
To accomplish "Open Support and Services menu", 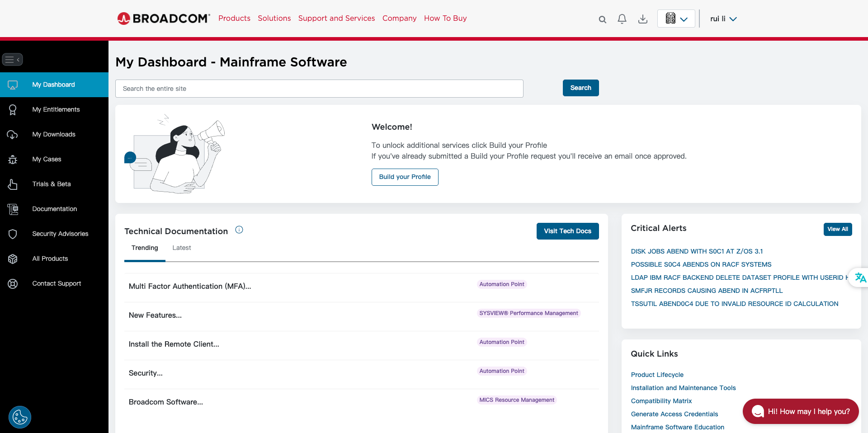I will pyautogui.click(x=337, y=19).
